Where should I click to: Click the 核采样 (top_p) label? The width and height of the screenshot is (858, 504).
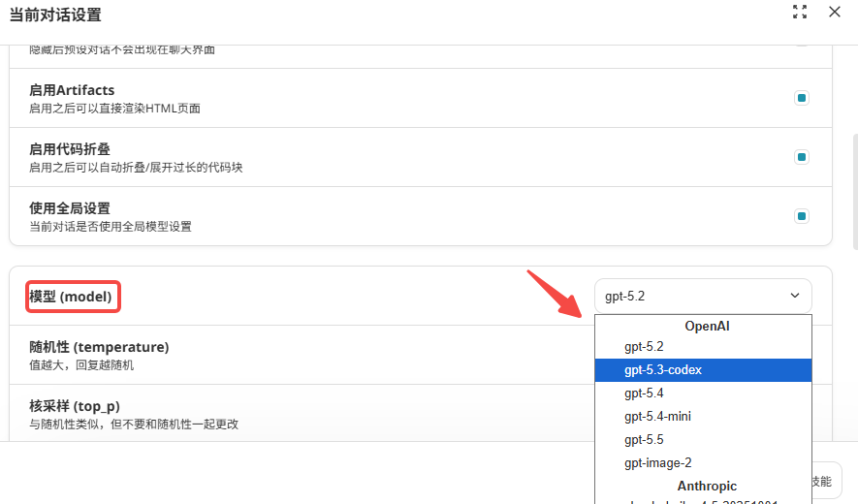(x=75, y=406)
